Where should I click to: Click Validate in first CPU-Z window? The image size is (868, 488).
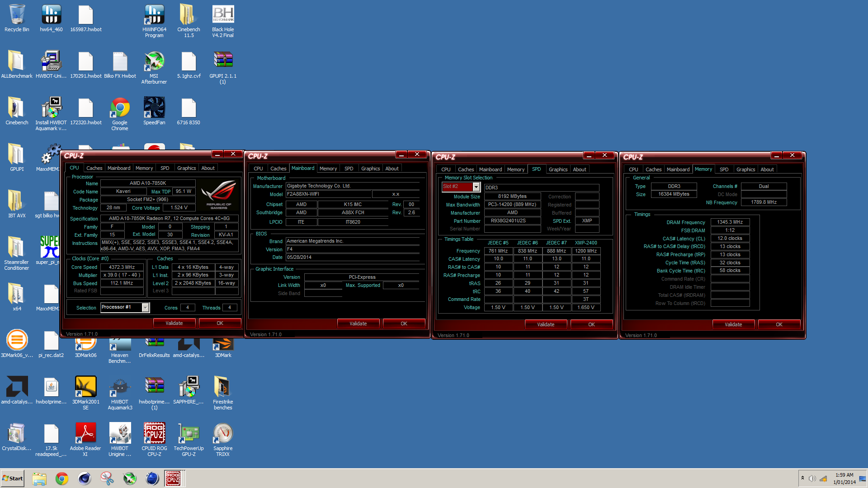(x=174, y=323)
